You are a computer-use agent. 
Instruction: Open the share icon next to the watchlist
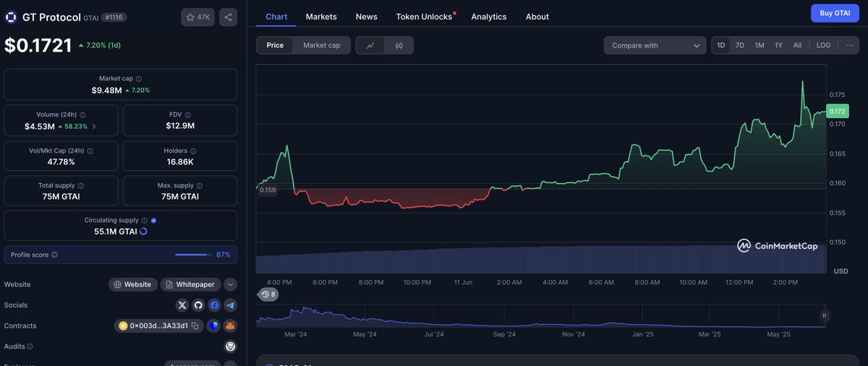[228, 17]
